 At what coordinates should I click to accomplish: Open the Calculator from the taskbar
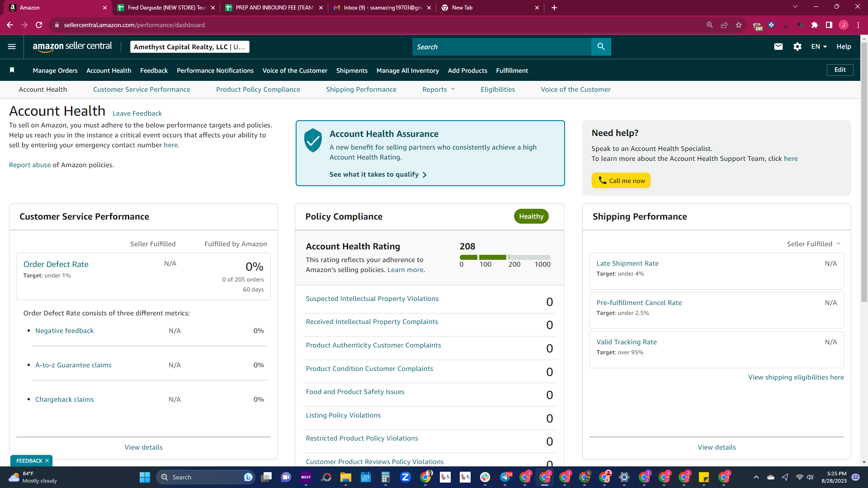tap(386, 477)
